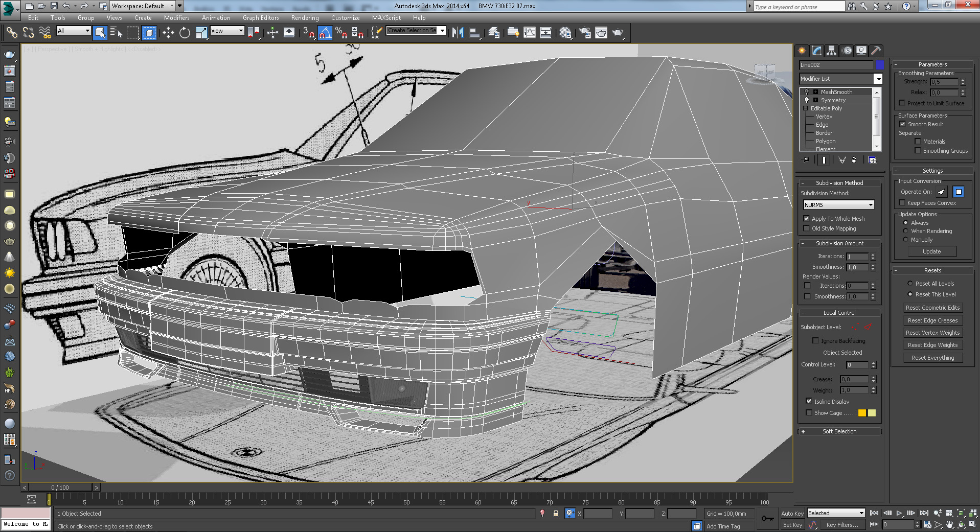The image size is (980, 532).
Task: Select the Select and Move tool
Action: click(168, 33)
